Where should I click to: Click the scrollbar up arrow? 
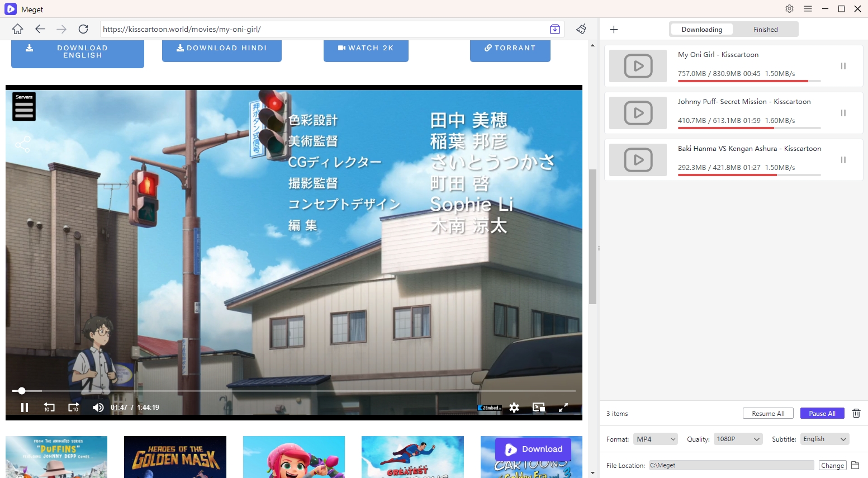tap(592, 45)
